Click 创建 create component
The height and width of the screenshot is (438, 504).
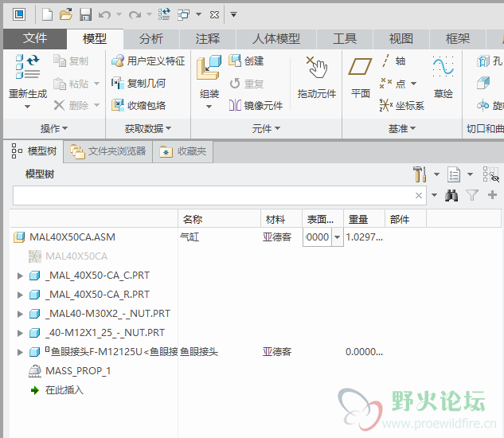pyautogui.click(x=246, y=61)
